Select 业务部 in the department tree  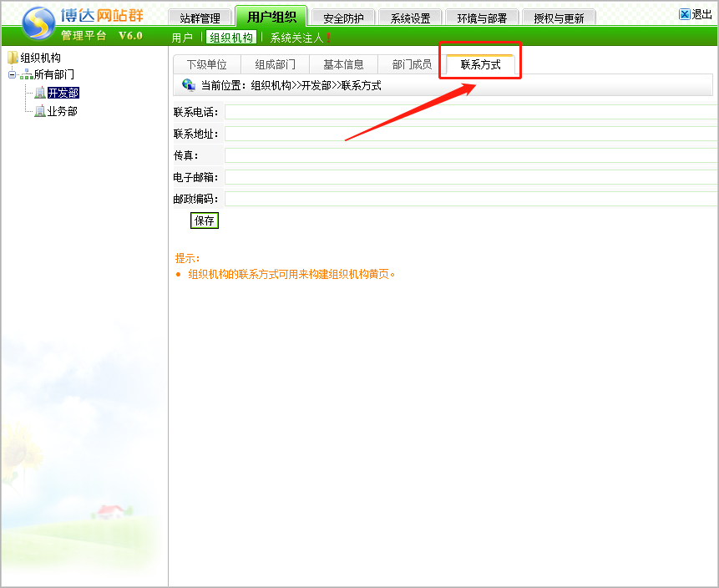pyautogui.click(x=62, y=111)
